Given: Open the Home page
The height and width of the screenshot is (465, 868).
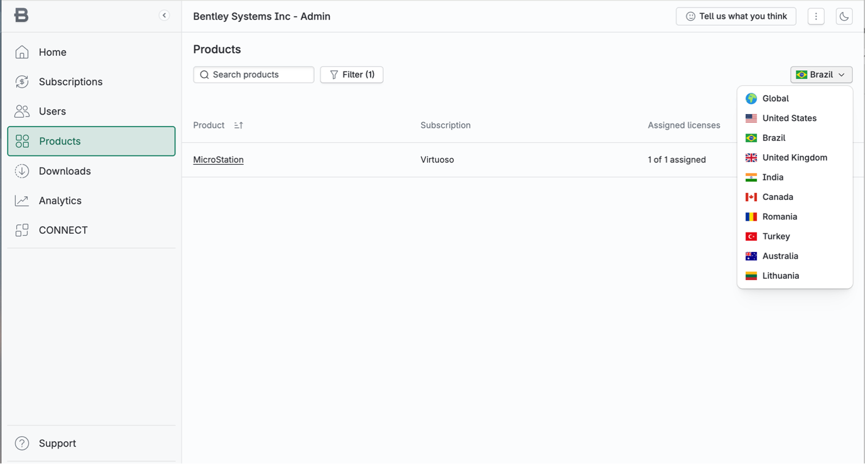Looking at the screenshot, I should pyautogui.click(x=92, y=52).
